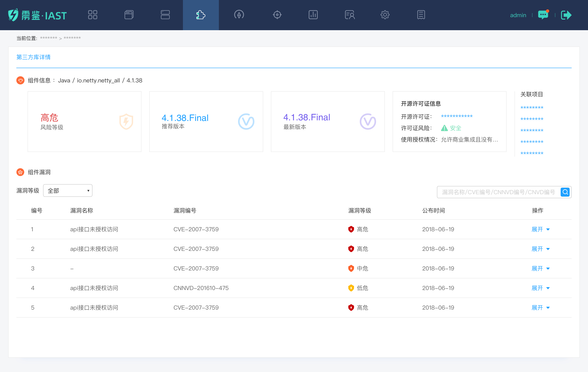Click the second masked breadcrumb segment

click(72, 38)
